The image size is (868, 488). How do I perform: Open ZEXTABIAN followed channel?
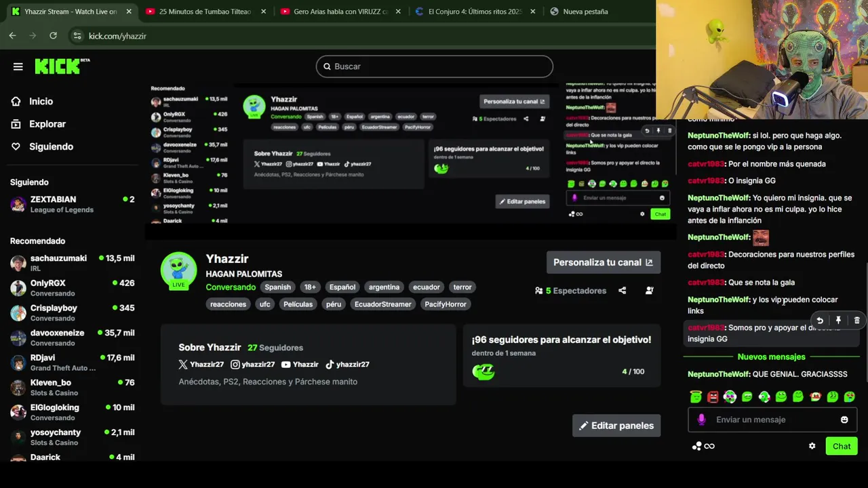click(x=72, y=204)
